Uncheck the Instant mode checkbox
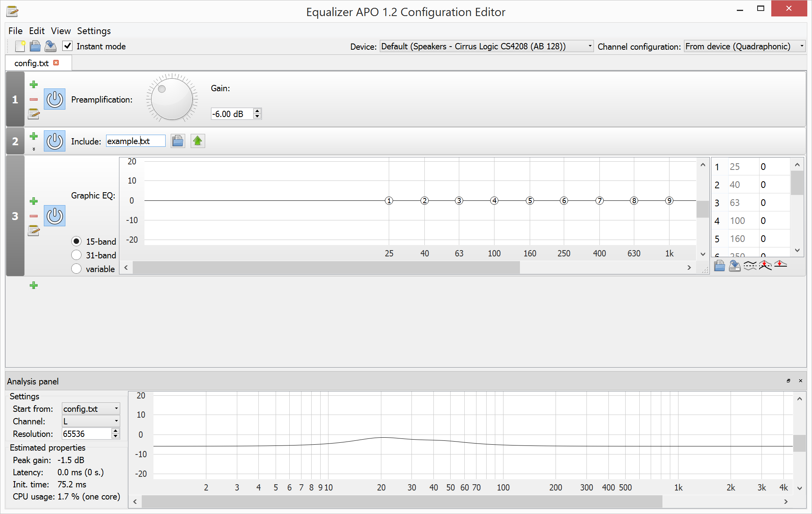Viewport: 812px width, 514px height. (67, 46)
